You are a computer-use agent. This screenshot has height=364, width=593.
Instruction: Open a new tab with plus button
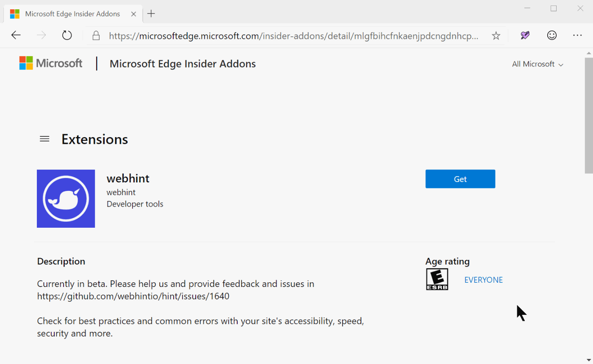pyautogui.click(x=151, y=14)
